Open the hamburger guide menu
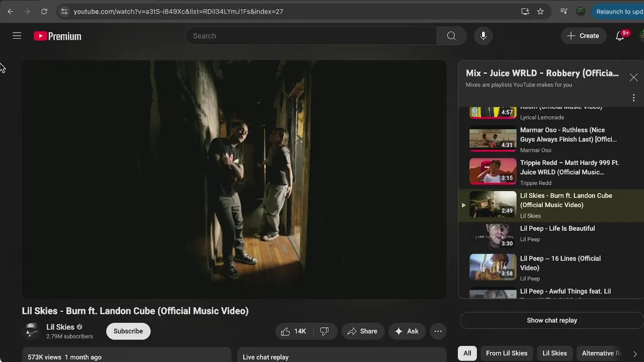The width and height of the screenshot is (644, 362). coord(17,36)
